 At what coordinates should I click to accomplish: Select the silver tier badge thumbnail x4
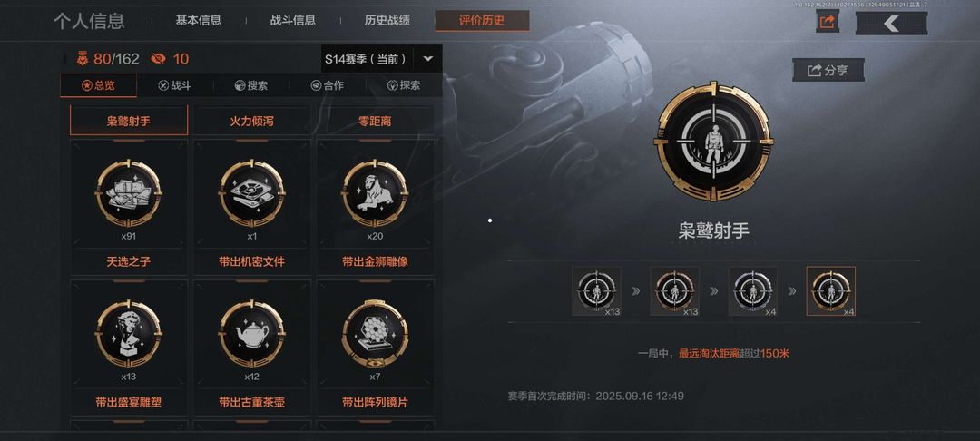pos(752,291)
